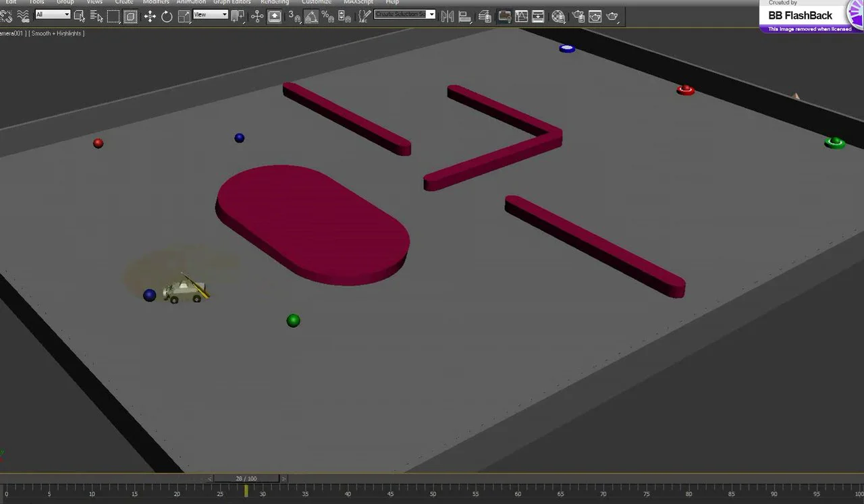Activate the Select and Move tool
The image size is (864, 504).
150,16
